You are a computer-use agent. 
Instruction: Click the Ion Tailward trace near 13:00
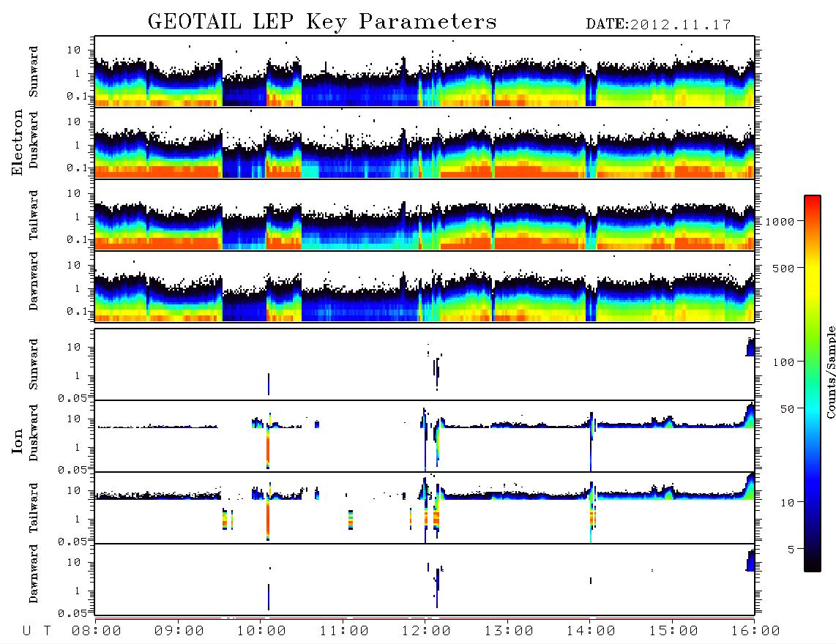click(x=509, y=495)
